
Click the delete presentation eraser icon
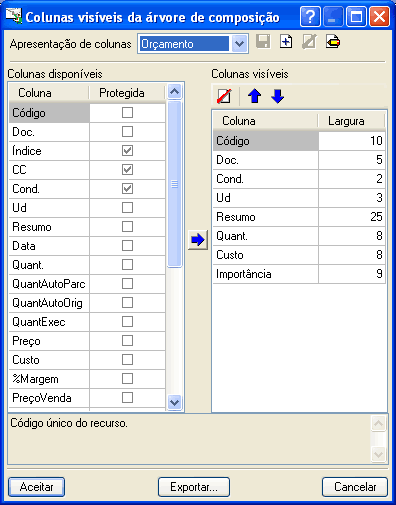point(333,42)
